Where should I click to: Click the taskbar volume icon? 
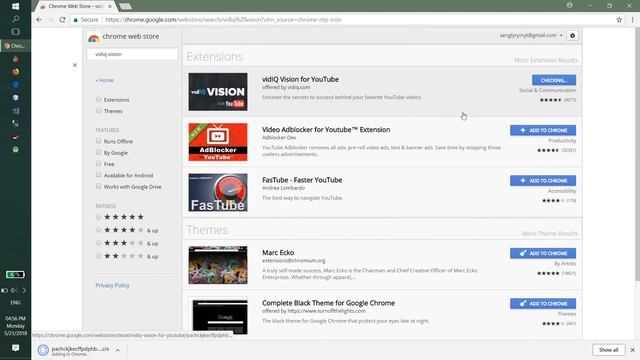point(14,290)
